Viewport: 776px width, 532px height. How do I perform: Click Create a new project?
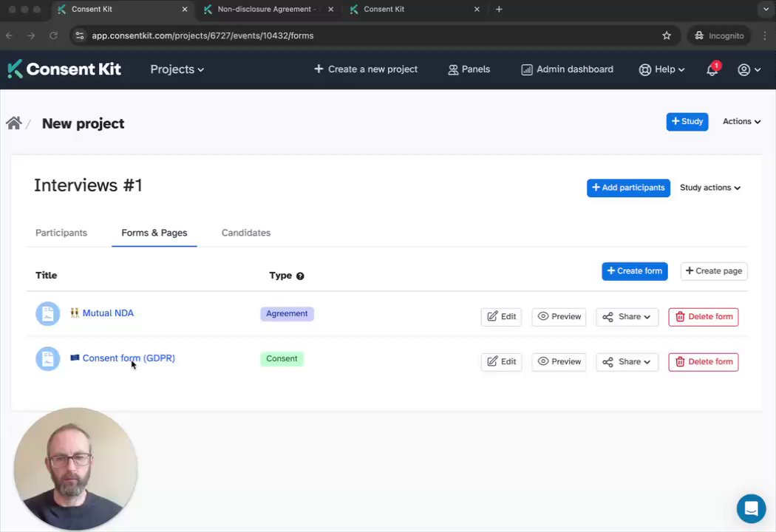click(x=366, y=69)
